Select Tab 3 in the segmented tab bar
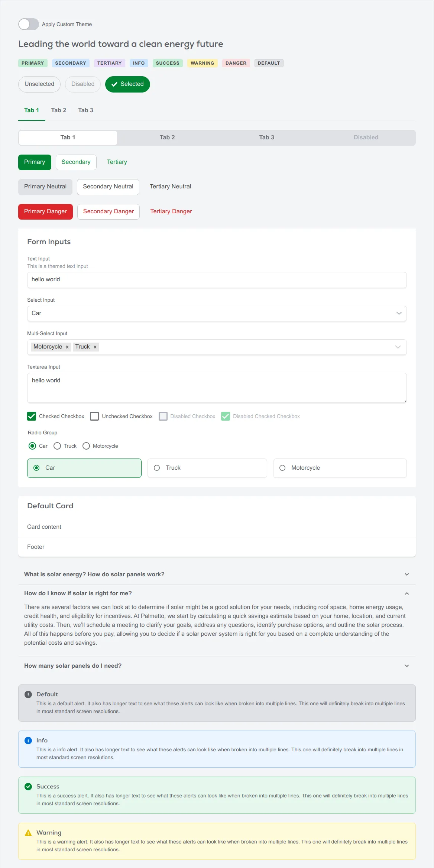 (x=267, y=137)
